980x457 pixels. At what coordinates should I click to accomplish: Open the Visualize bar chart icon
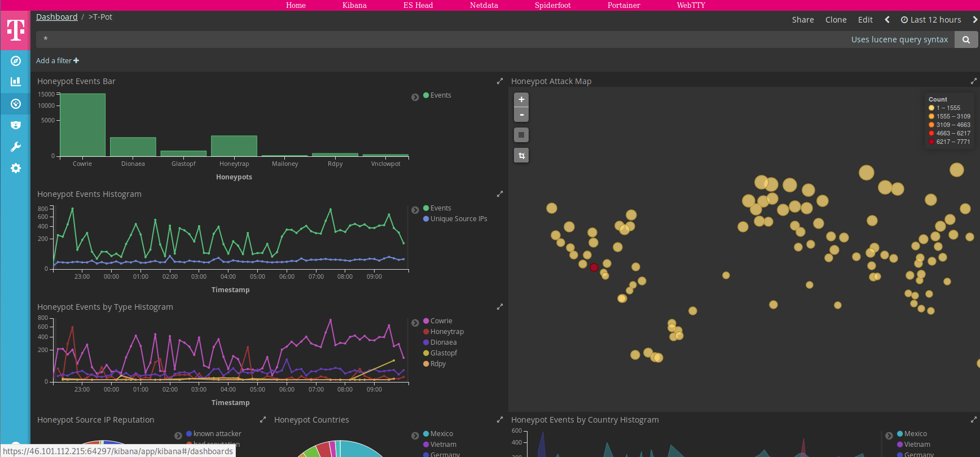[16, 82]
